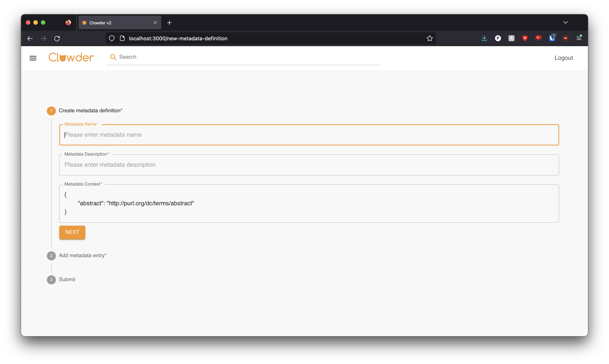609x364 pixels.
Task: Close the Clowder v2 tab
Action: [x=155, y=22]
